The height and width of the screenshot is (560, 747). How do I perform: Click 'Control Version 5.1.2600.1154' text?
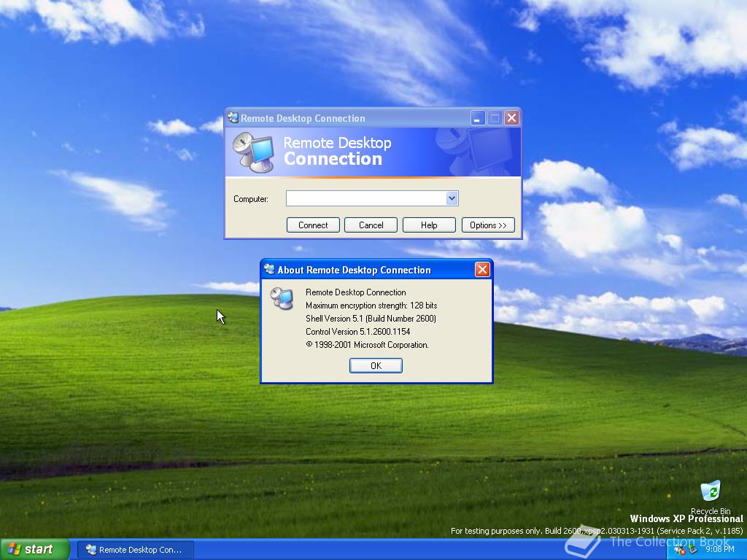click(x=357, y=332)
